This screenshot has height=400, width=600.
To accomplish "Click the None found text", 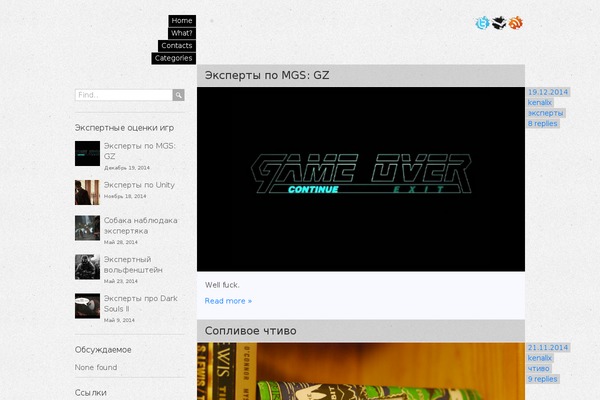I will click(x=96, y=367).
